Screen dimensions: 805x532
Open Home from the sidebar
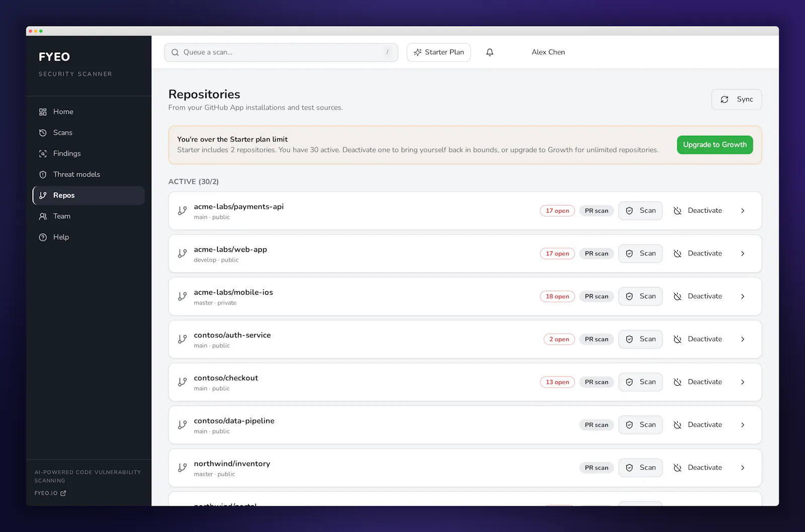(89, 112)
